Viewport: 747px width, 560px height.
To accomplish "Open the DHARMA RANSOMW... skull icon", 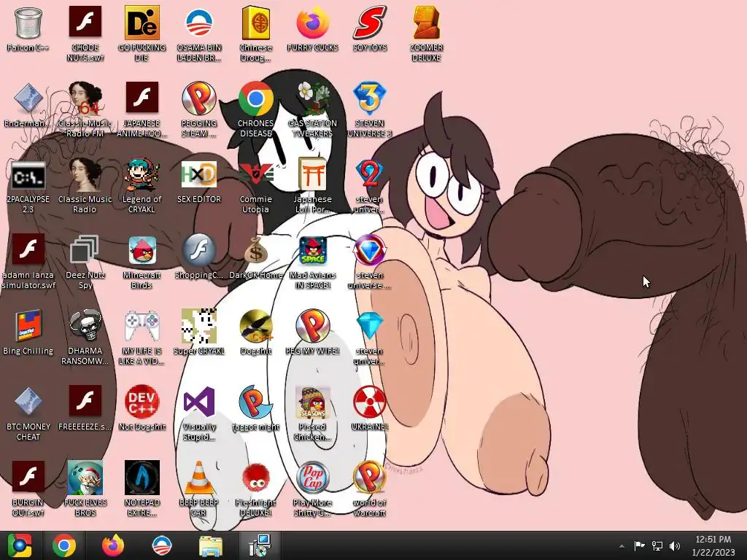I will point(85,326).
